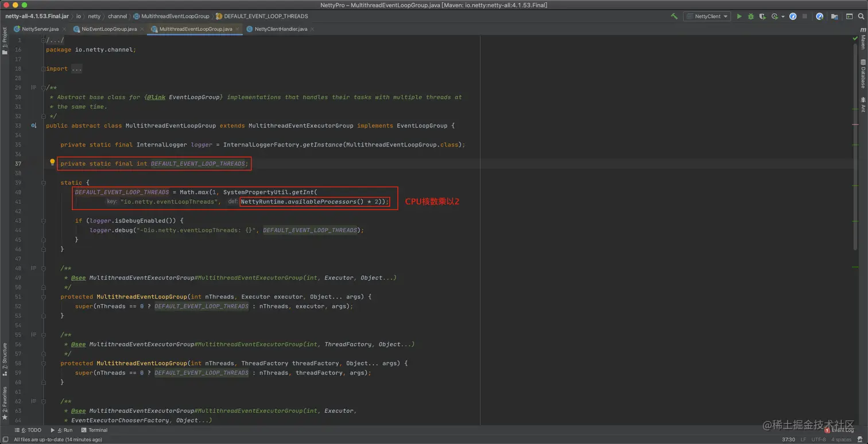Start debugging with the green bug icon
Image resolution: width=868 pixels, height=444 pixels.
coord(750,16)
